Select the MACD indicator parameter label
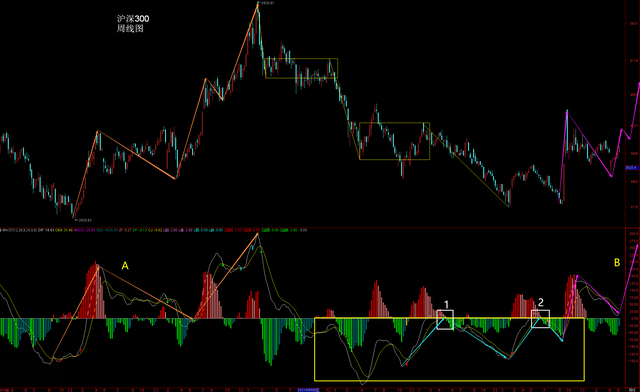 [19, 230]
